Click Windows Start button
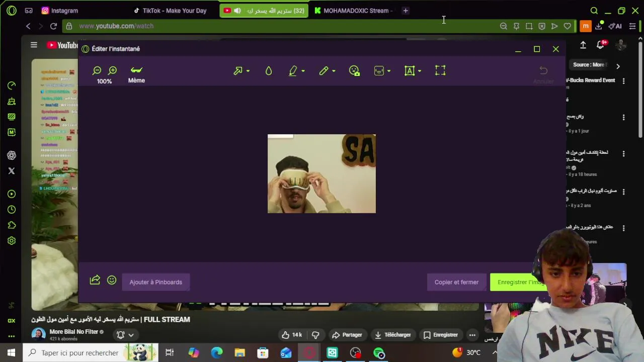Screen dimensions: 644x362 [11, 353]
